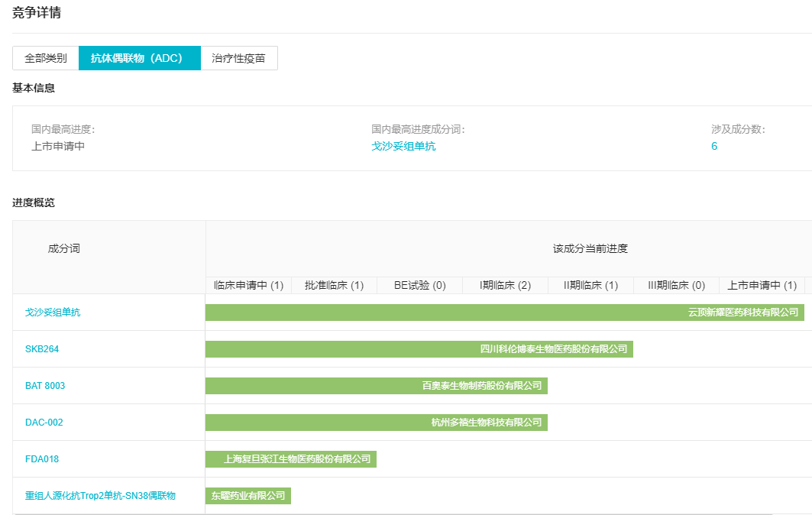Click the I期临床 (2) stage header
This screenshot has height=515, width=812.
(x=505, y=286)
